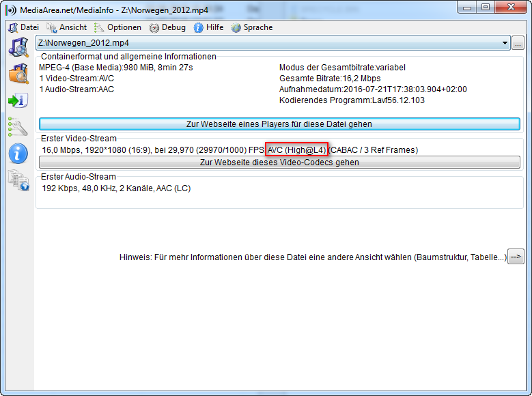
Task: Open the Hilfe menu
Action: click(x=208, y=27)
